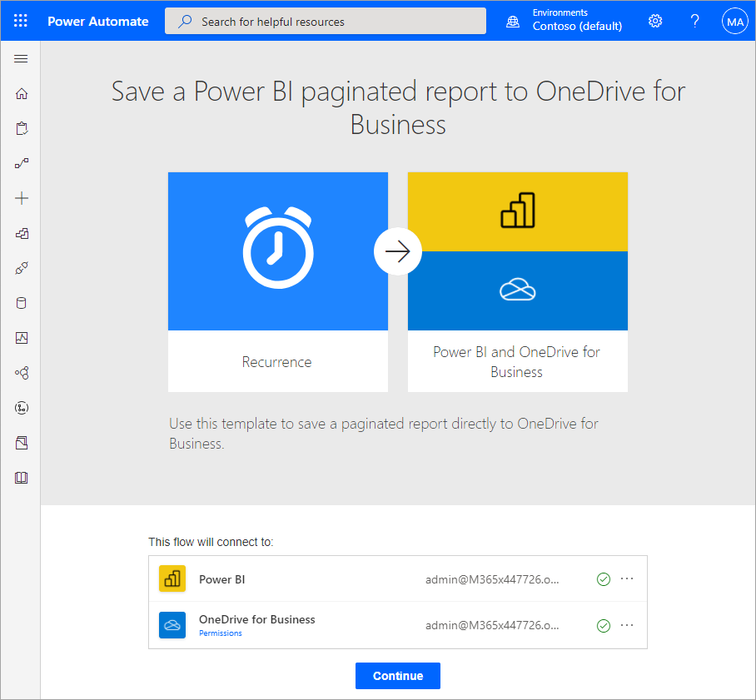Open more options for Power BI connection
This screenshot has width=756, height=700.
pos(627,578)
